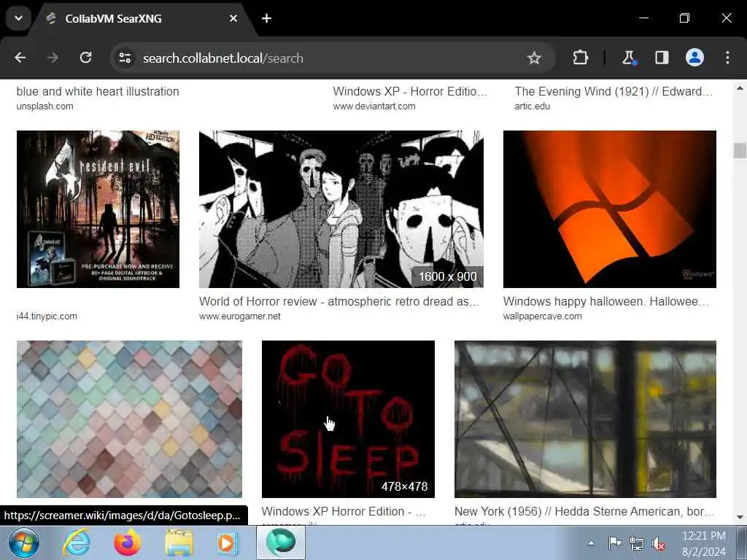This screenshot has width=747, height=560.
Task: Open the New York 1956 painting image
Action: tap(585, 419)
